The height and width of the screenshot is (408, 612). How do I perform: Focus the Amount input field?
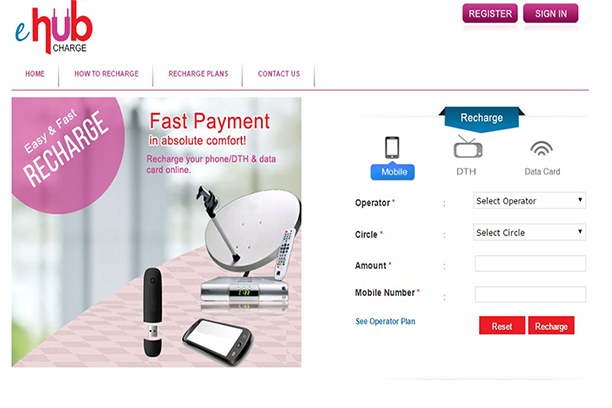[x=530, y=264]
